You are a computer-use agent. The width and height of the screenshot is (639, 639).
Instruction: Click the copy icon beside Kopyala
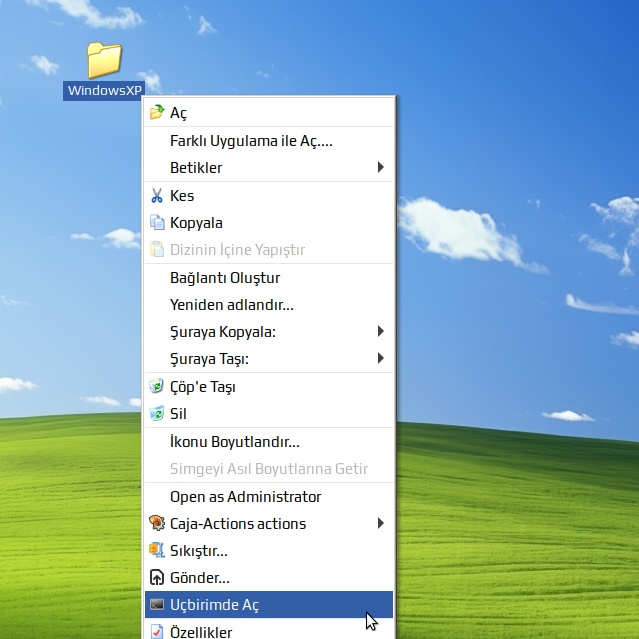click(x=157, y=223)
